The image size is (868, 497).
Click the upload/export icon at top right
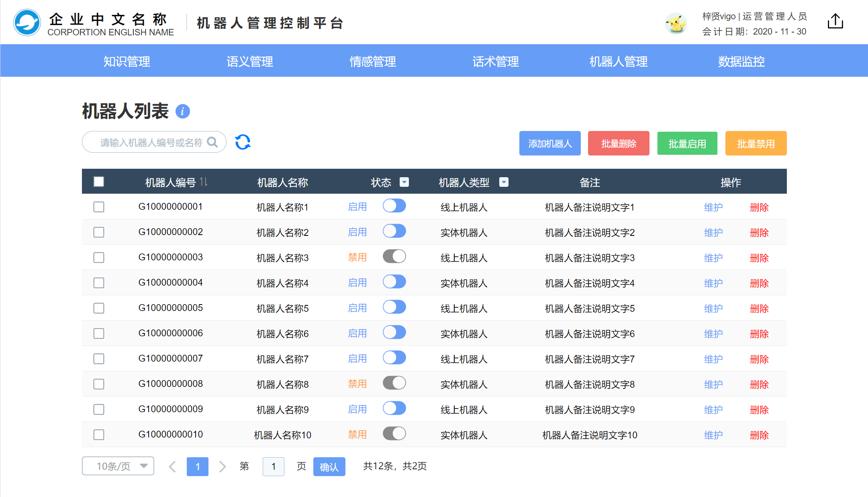tap(835, 21)
